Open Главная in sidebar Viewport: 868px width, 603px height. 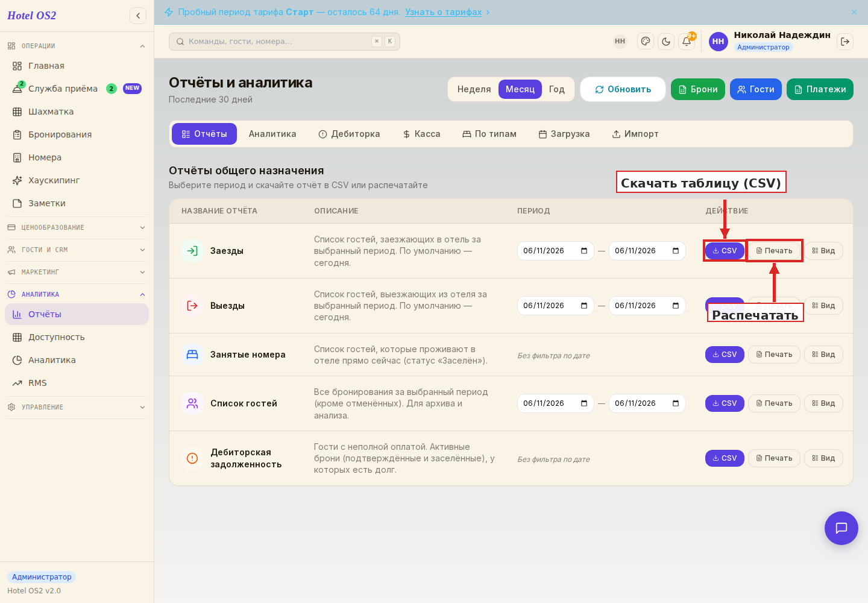[x=77, y=66]
